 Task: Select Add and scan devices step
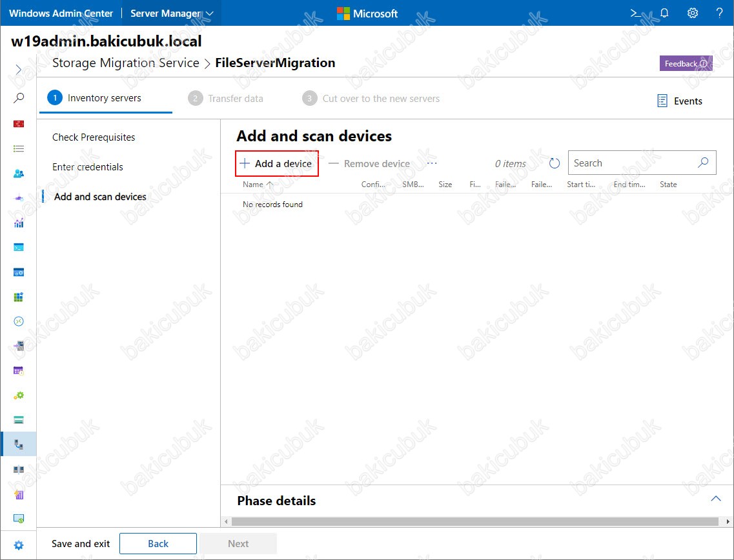click(100, 197)
